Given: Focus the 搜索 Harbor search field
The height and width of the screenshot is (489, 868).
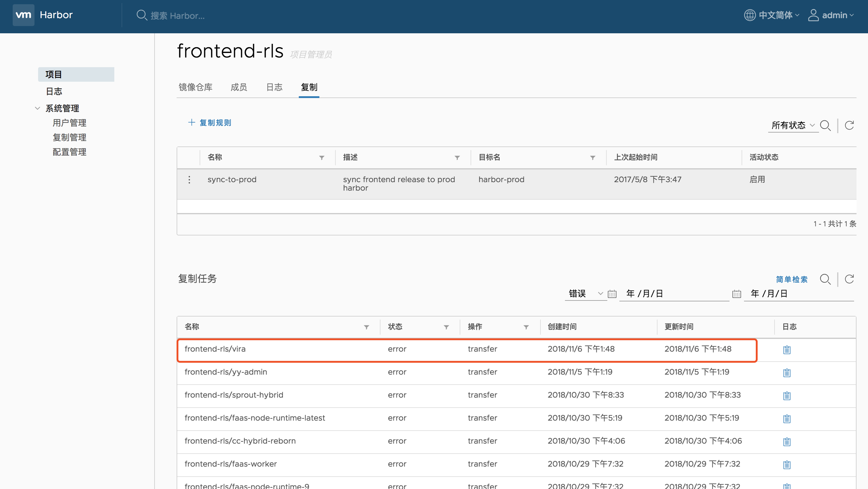Looking at the screenshot, I should (x=177, y=15).
